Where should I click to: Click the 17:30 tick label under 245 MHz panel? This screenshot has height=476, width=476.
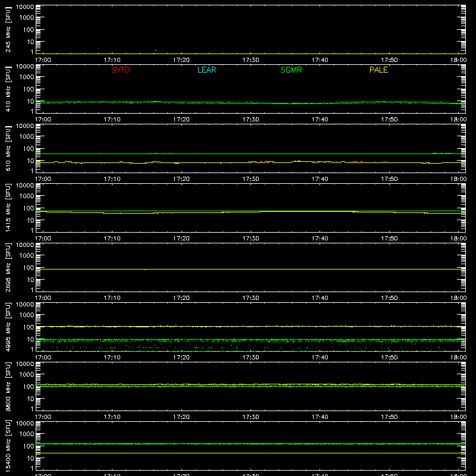(250, 60)
